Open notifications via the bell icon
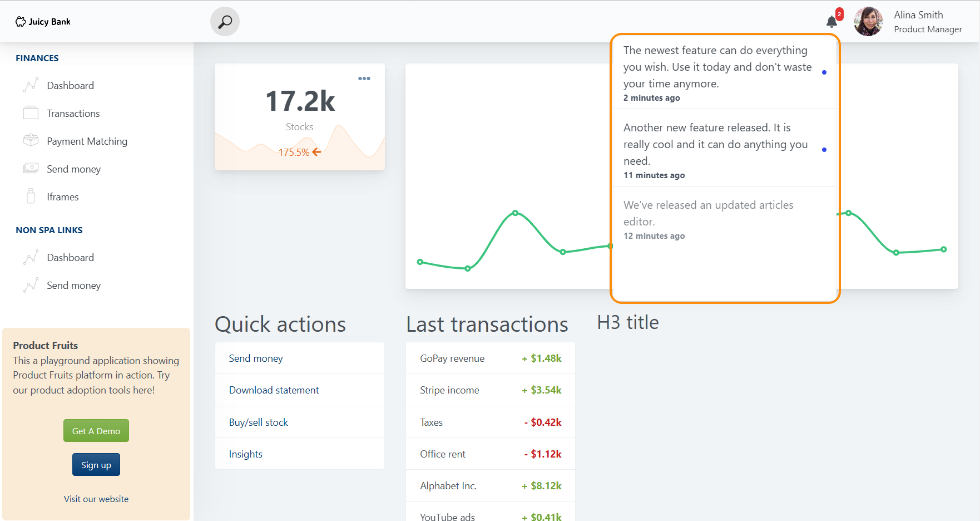 (x=831, y=22)
